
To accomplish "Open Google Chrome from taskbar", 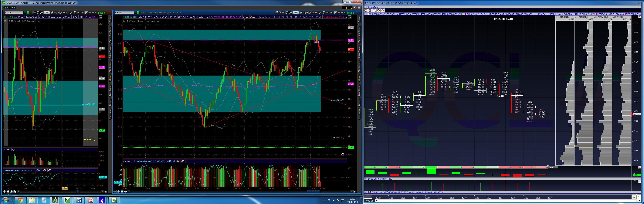I will point(21,200).
